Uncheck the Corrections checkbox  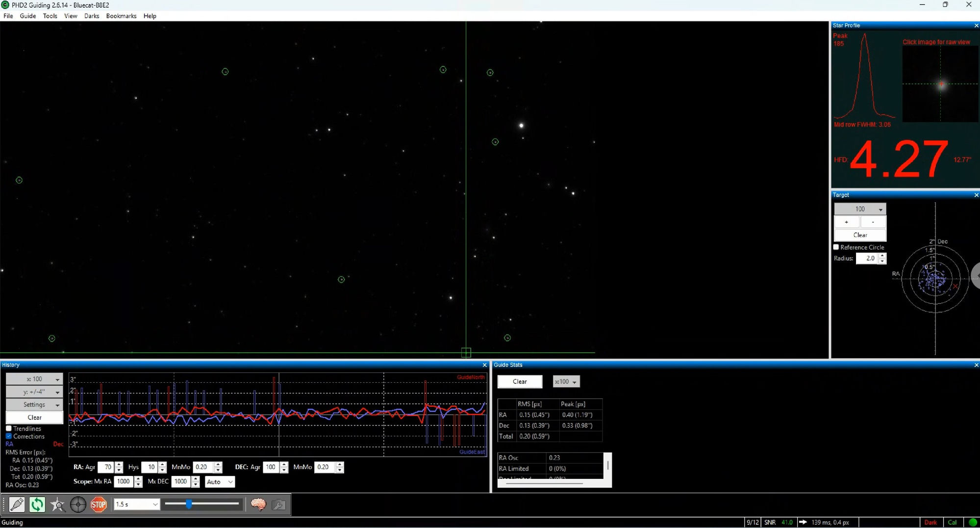9,436
